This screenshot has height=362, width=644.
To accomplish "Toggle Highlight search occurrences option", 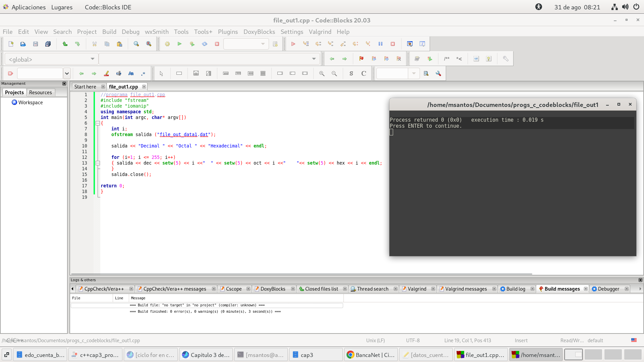I will (x=106, y=73).
